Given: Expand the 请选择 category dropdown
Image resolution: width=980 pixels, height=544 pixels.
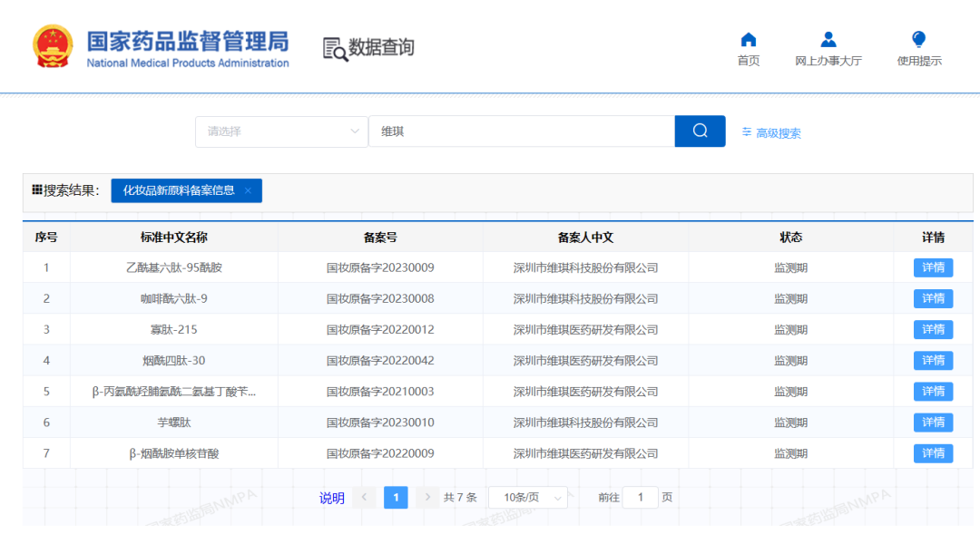Looking at the screenshot, I should [281, 131].
